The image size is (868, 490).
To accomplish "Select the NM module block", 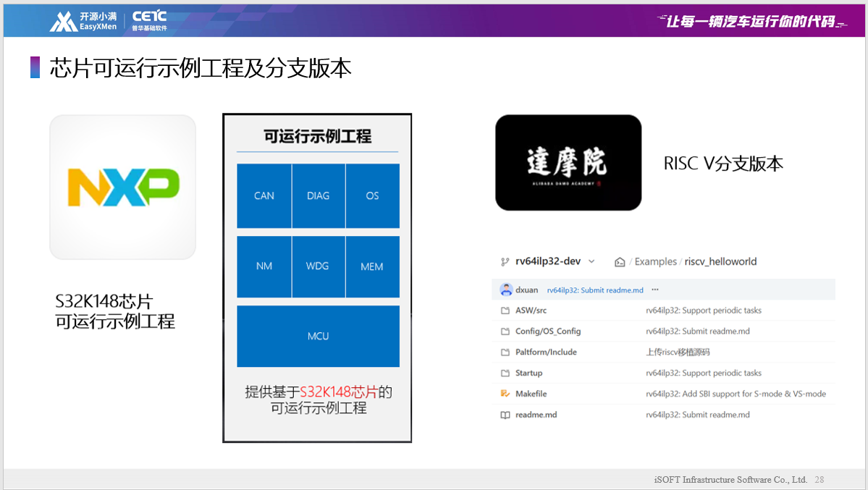I will (264, 266).
